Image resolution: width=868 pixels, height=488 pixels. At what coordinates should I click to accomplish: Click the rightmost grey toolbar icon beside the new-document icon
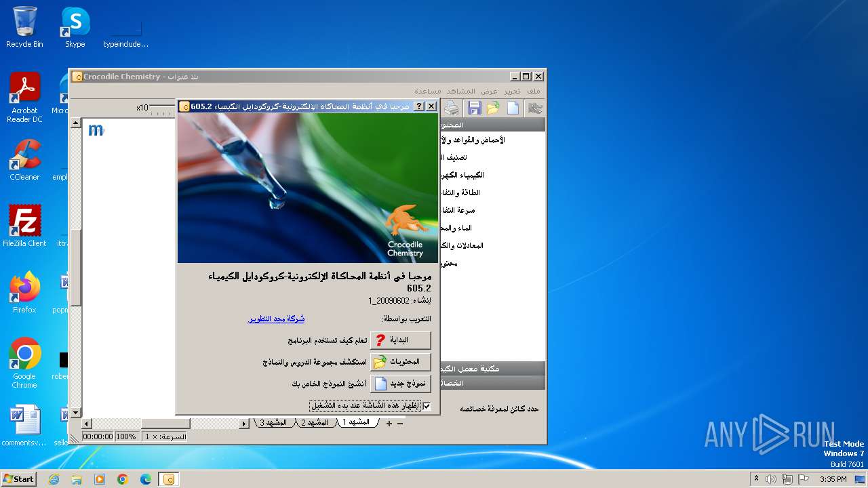pos(535,108)
